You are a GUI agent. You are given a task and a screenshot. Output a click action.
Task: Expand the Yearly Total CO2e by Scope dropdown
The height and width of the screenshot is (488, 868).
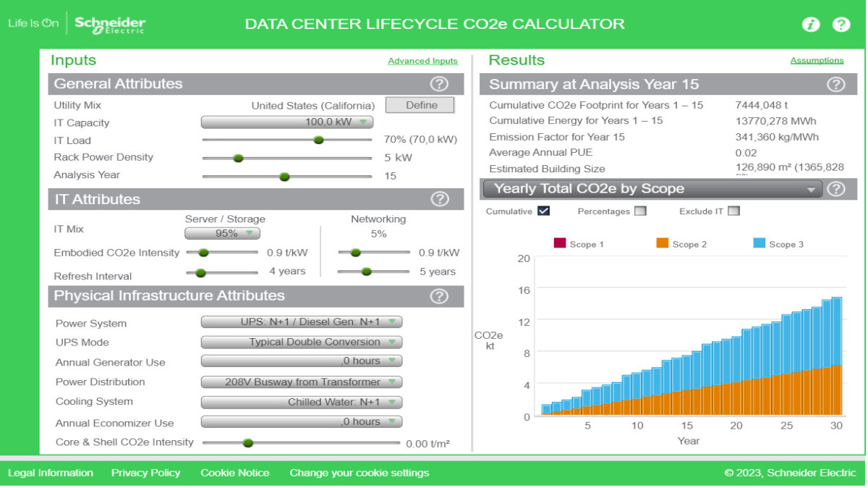651,189
